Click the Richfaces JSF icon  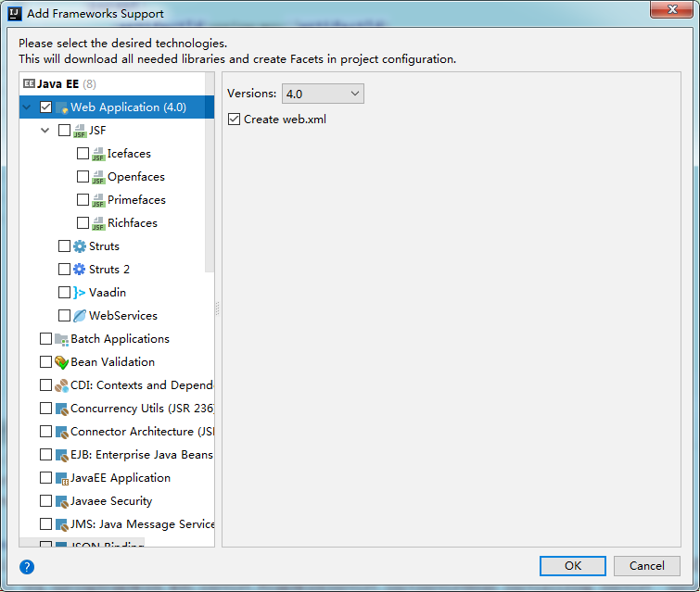point(98,223)
